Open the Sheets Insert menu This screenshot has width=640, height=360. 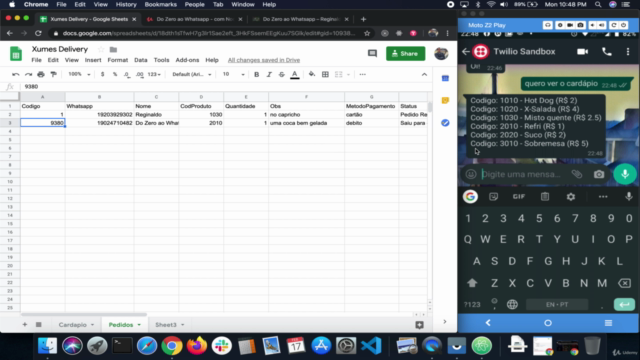point(93,60)
